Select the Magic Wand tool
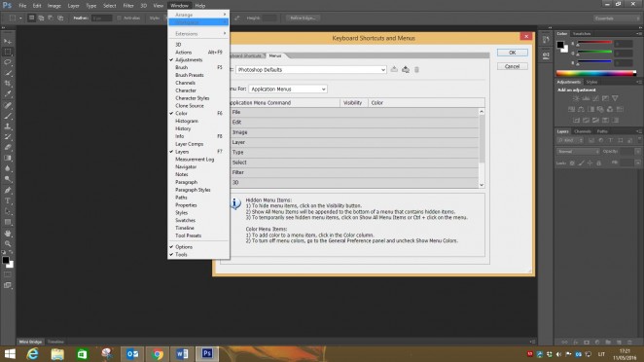 coord(8,73)
